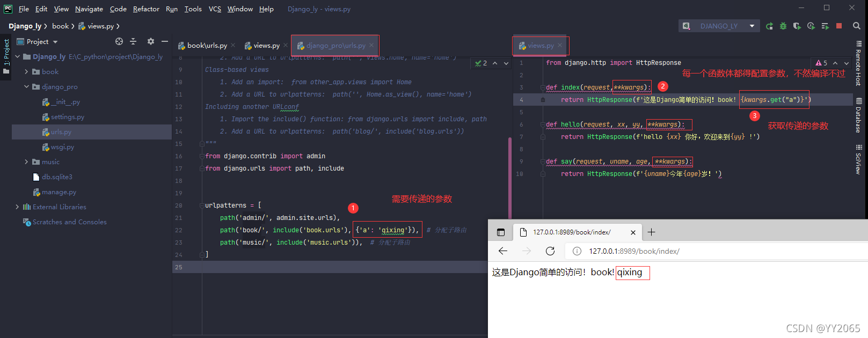Screen dimensions: 868x338
Task: Open browser tab actions menu icon
Action: click(x=501, y=232)
